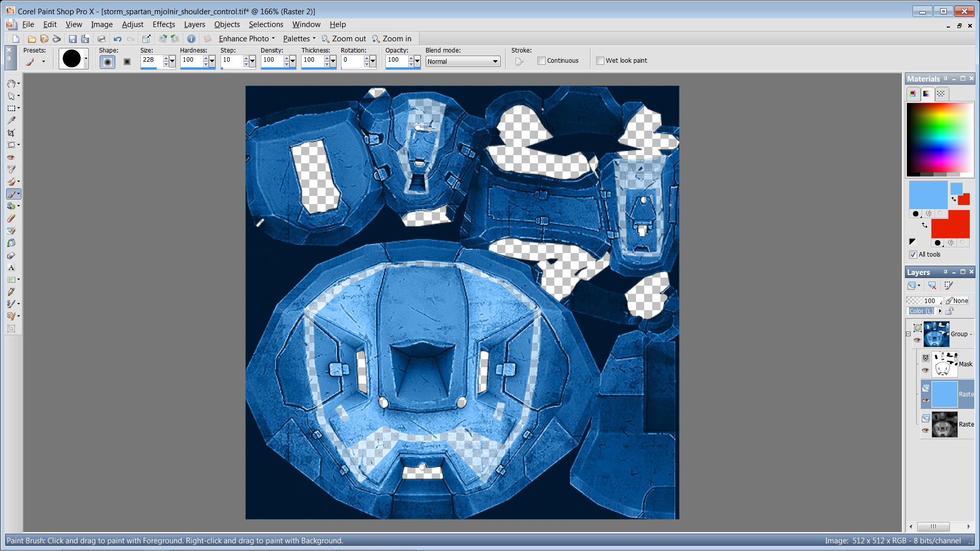Click the Print icon
This screenshot has width=980, height=551.
(x=102, y=39)
